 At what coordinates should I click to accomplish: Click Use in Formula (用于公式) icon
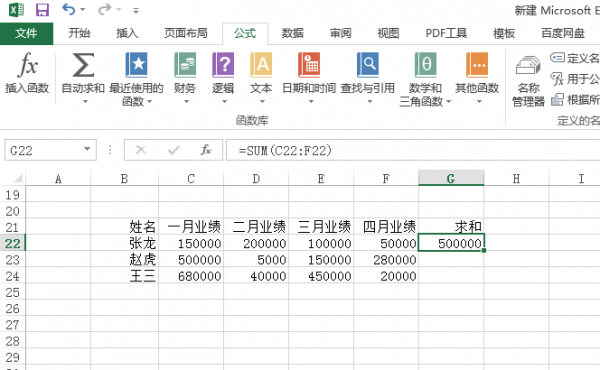tap(557, 79)
